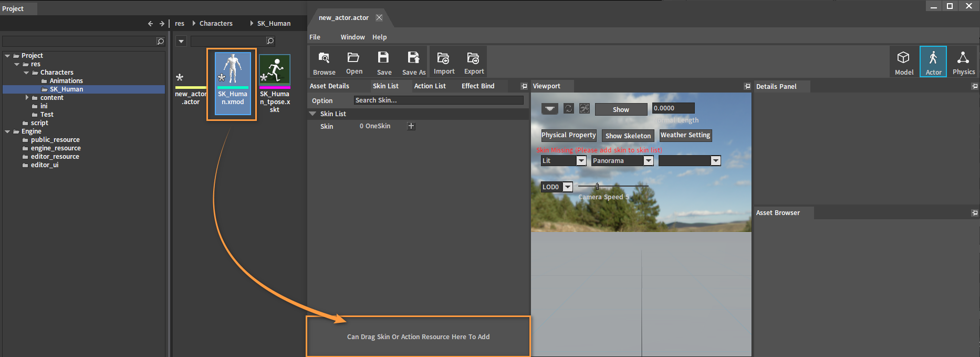This screenshot has height=357, width=980.
Task: Select the Animations folder in the tree
Action: 66,81
